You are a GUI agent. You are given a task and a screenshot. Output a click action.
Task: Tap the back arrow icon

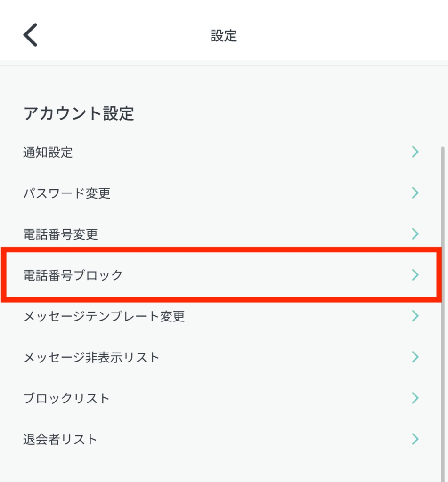[30, 35]
